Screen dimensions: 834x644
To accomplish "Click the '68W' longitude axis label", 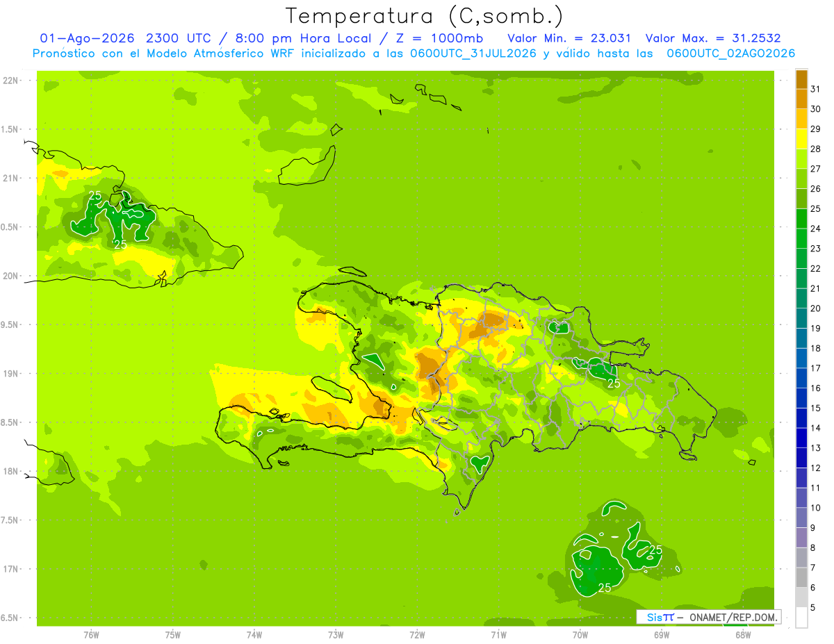I will (743, 634).
